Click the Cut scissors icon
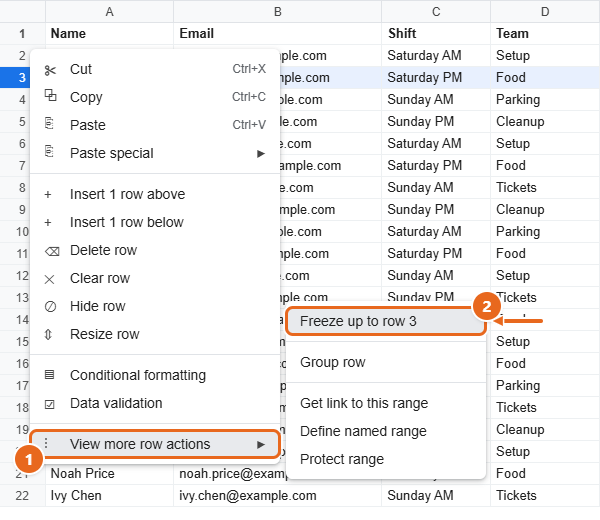Screen dimensions: 600x520 [x=50, y=70]
